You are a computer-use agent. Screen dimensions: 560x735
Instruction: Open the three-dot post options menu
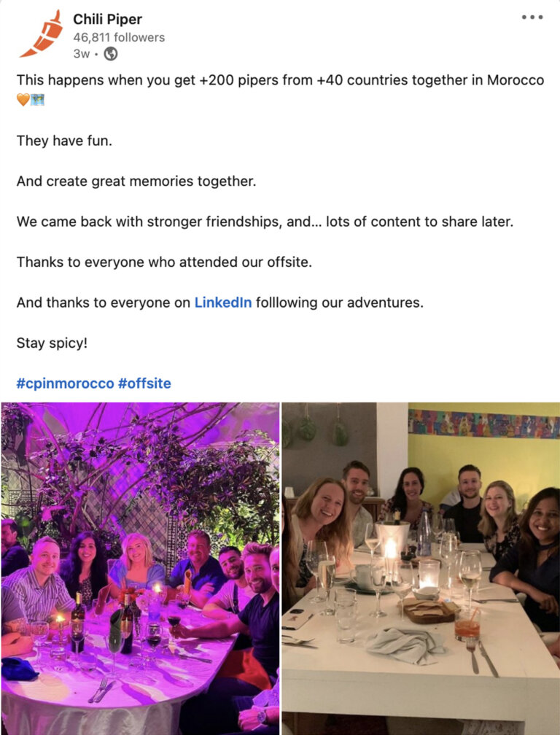532,17
